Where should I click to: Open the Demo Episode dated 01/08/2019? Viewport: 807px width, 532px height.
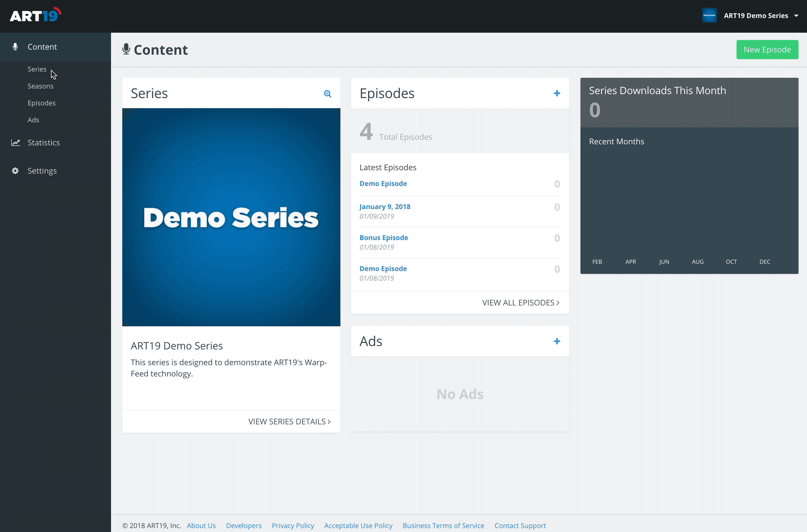tap(383, 269)
